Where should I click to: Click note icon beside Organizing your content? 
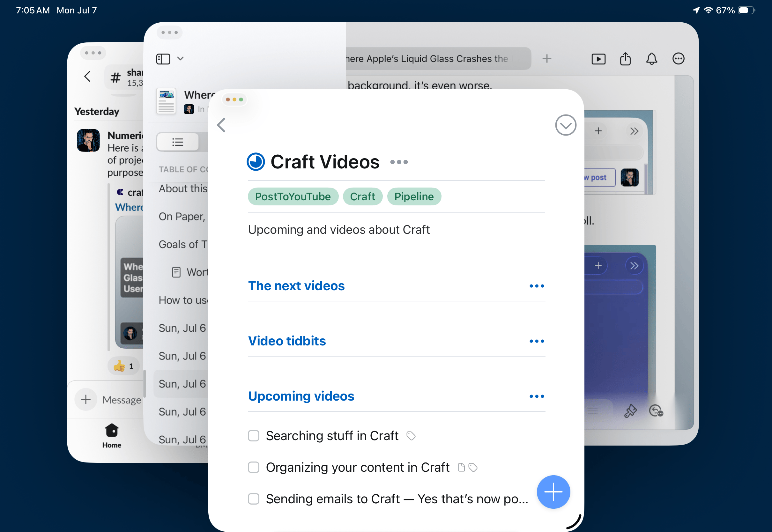[x=461, y=467]
